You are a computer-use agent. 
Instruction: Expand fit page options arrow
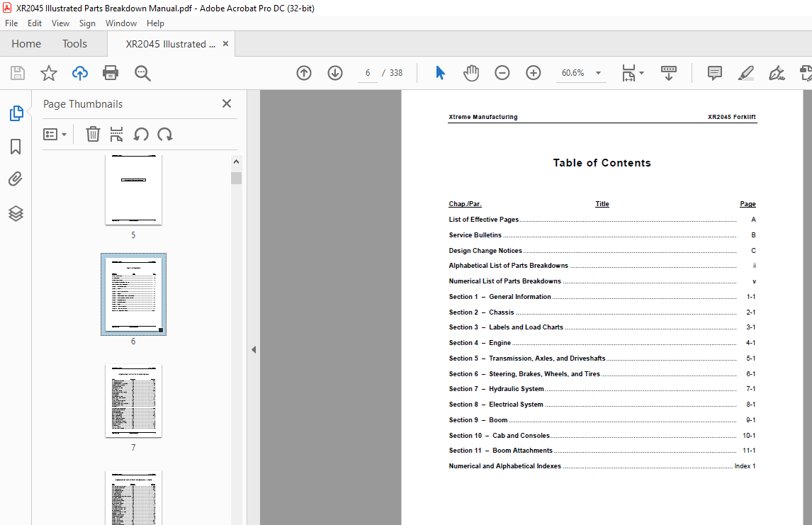pyautogui.click(x=642, y=73)
